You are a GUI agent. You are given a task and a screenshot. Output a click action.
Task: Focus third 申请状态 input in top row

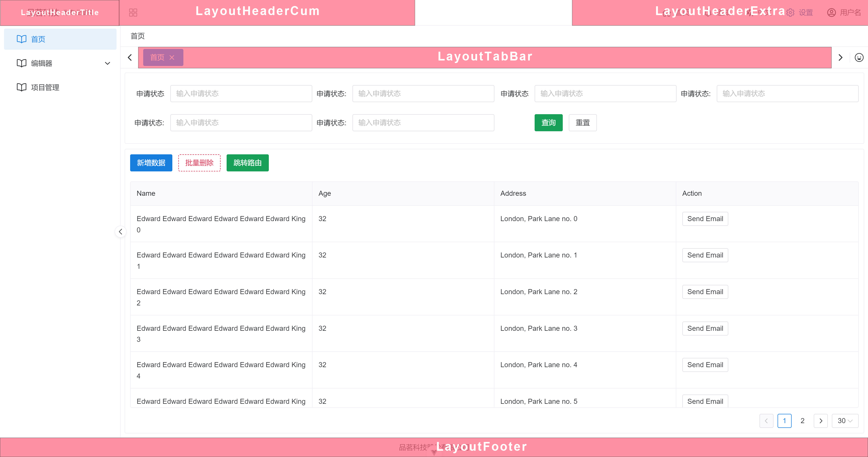pyautogui.click(x=605, y=94)
